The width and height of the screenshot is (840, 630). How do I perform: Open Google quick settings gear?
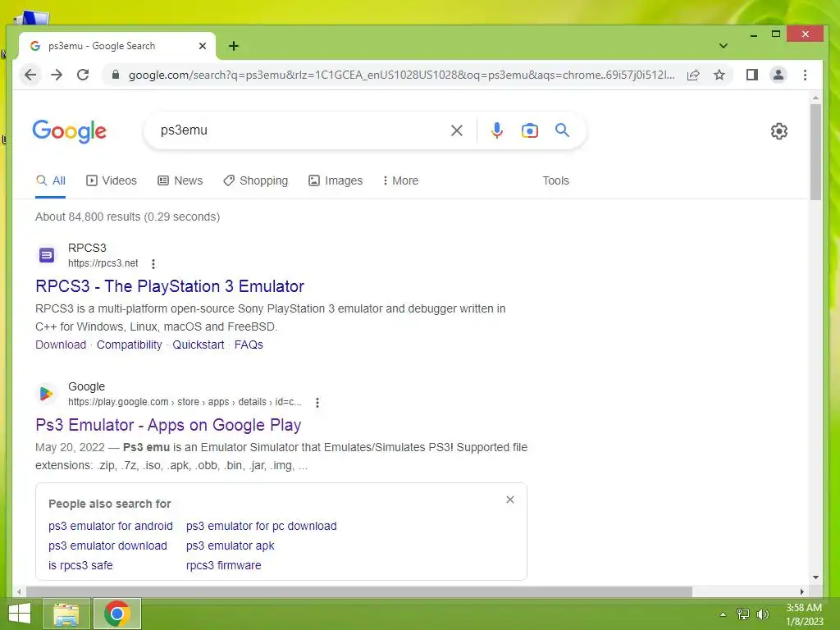pos(779,131)
